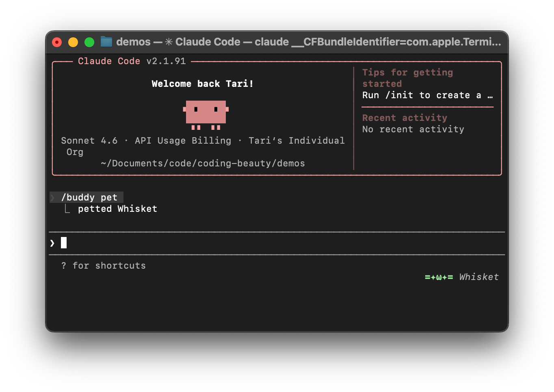
Task: Minimize the terminal with the yellow button
Action: point(73,42)
